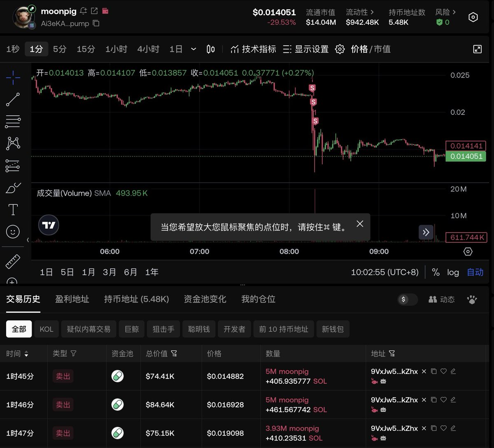The image size is (494, 448).
Task: Copy the Ai3eKA...pump contract address
Action: [x=96, y=23]
